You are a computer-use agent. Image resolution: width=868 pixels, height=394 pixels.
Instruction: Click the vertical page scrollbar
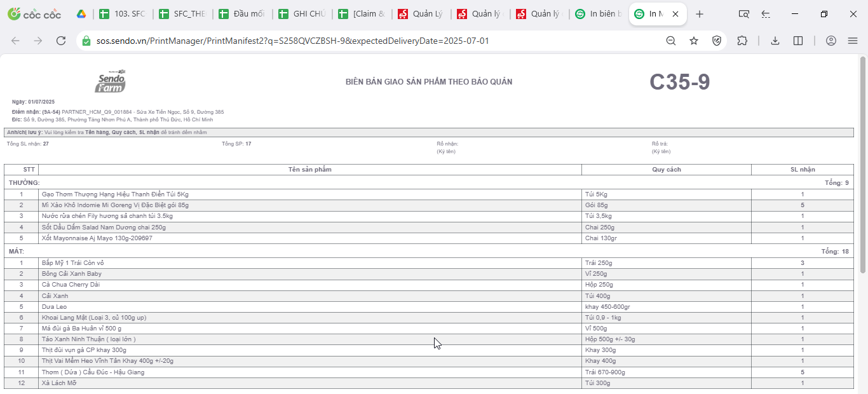coord(863,165)
